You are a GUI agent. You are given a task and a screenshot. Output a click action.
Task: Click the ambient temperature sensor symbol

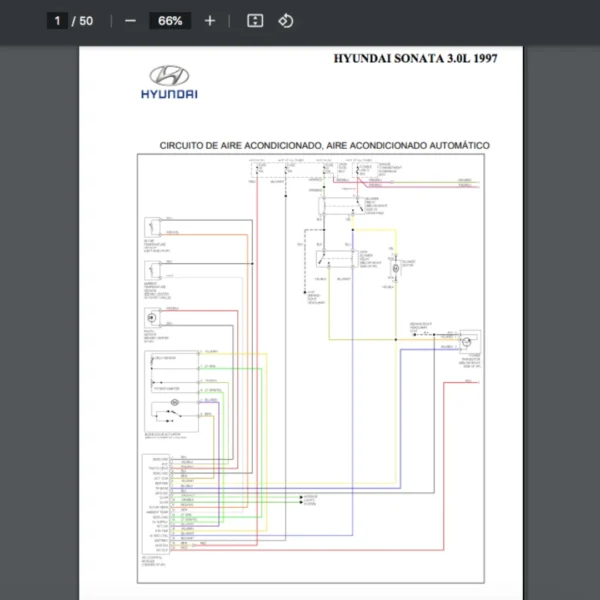pos(153,272)
